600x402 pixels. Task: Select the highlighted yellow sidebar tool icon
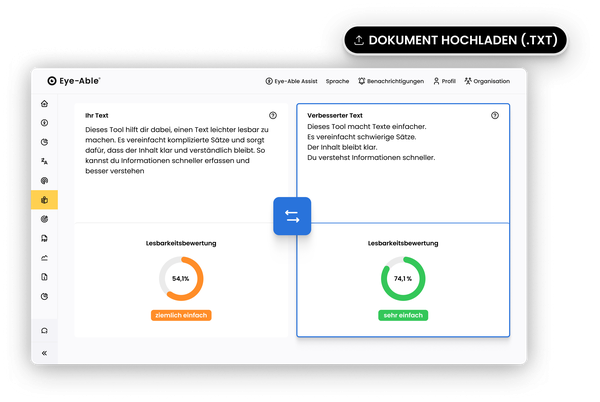tap(44, 200)
